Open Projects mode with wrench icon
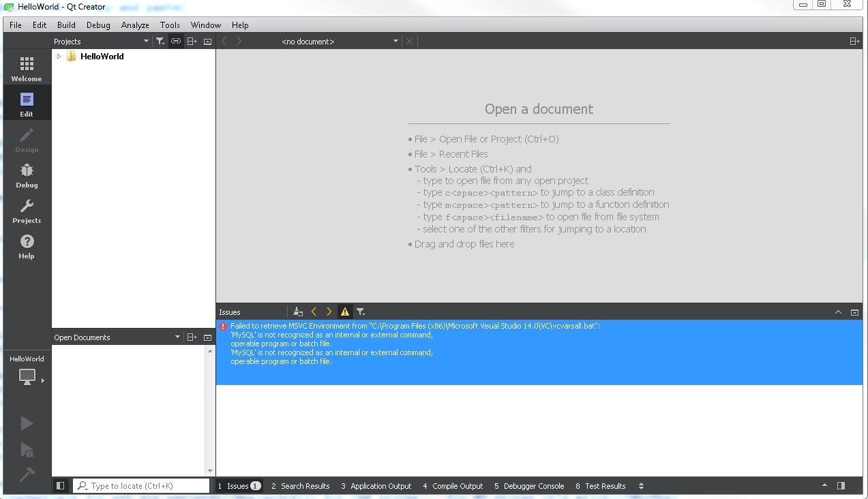This screenshot has height=499, width=868. coord(27,210)
